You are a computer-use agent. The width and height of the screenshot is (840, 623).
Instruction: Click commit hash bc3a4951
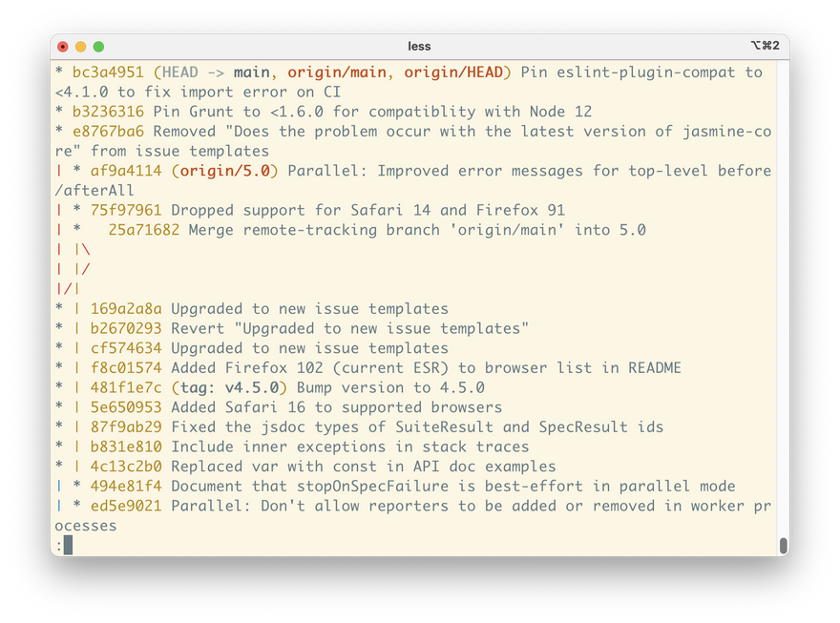(107, 73)
